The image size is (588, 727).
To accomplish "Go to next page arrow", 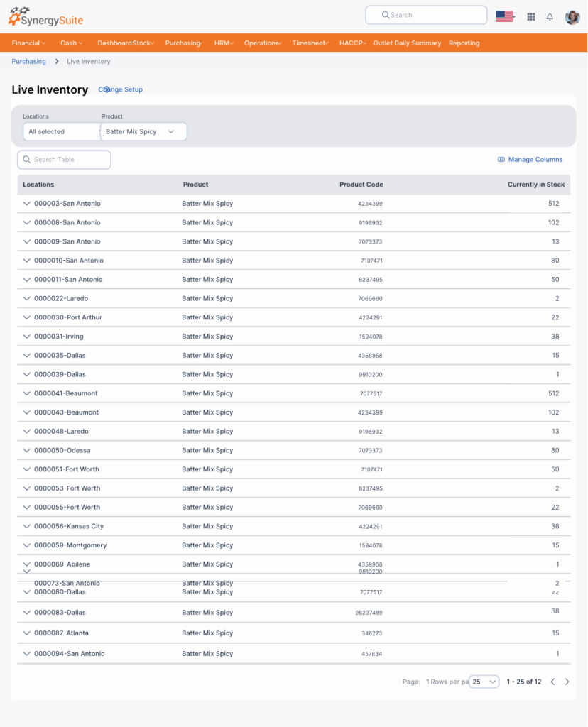I will pos(567,682).
